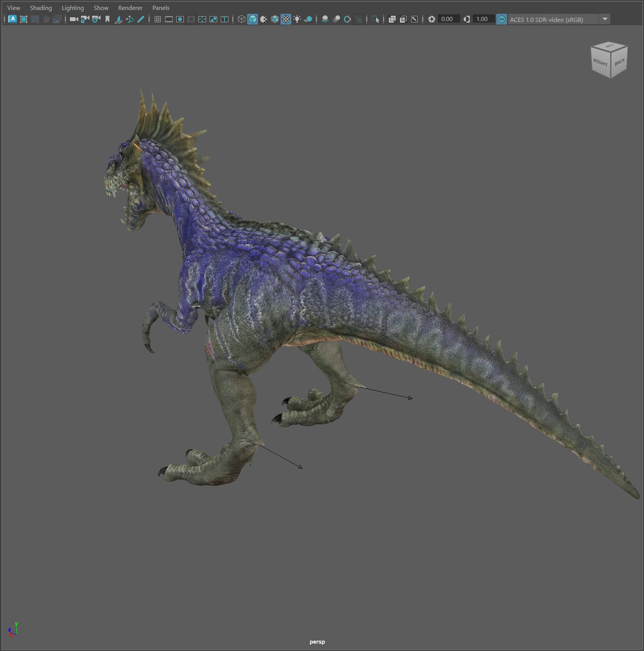
Task: Toggle the Shadows icon
Action: coord(308,19)
